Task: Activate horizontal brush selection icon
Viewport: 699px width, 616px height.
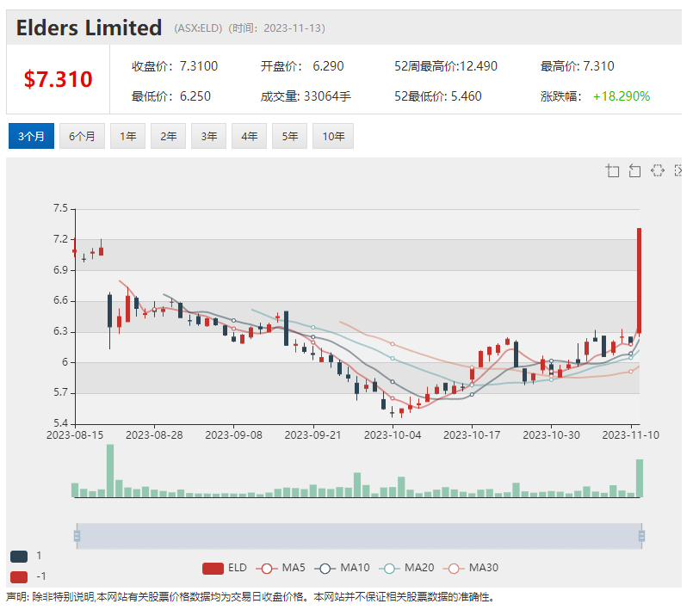Action: coord(658,170)
